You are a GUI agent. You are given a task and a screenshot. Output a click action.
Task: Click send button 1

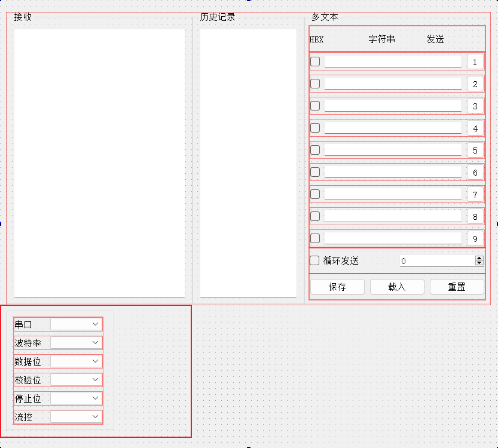pyautogui.click(x=475, y=62)
